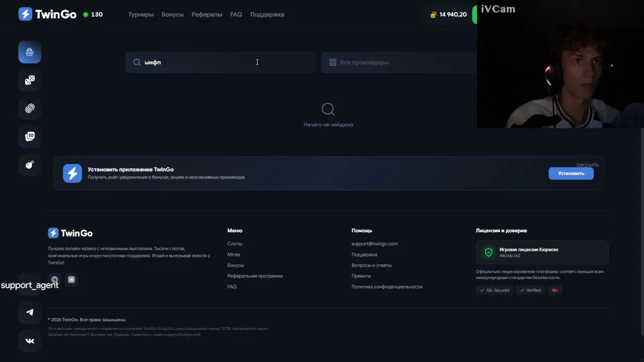This screenshot has height=362, width=644.
Task: Open the Слоты footer link
Action: [x=235, y=244]
